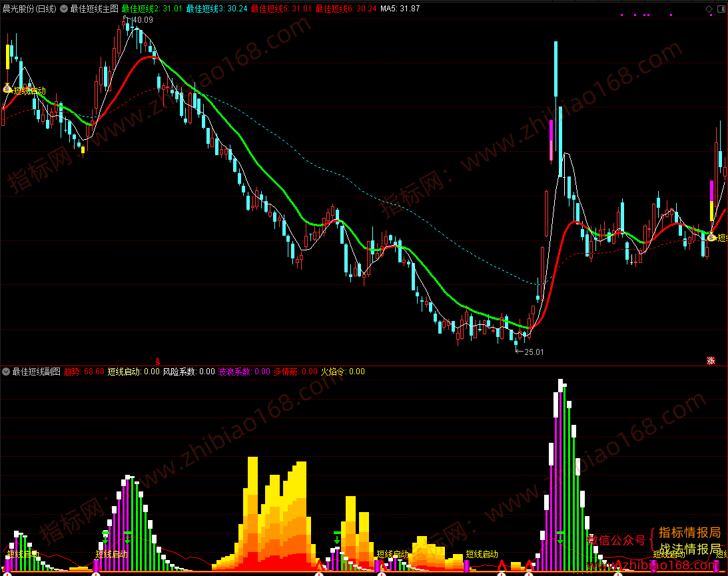This screenshot has width=728, height=576.
Task: Select the yellow 短线启动: 0.00 readout
Action: (134, 372)
